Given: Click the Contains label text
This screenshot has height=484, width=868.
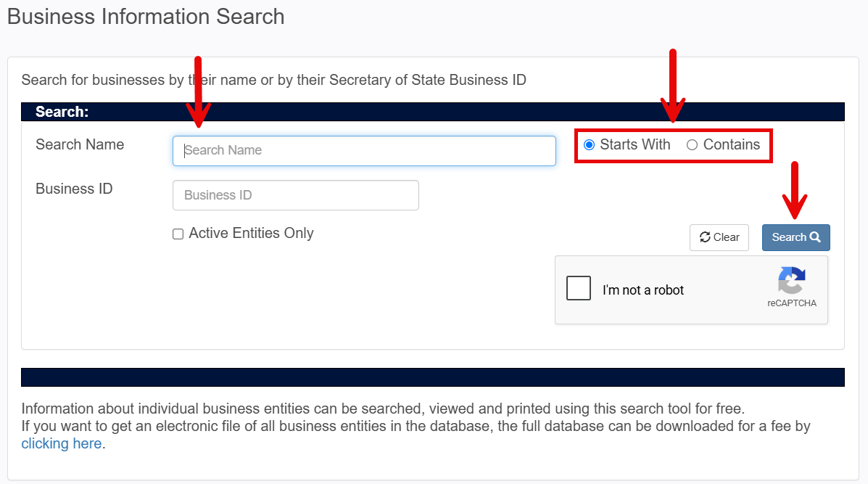Looking at the screenshot, I should (731, 144).
